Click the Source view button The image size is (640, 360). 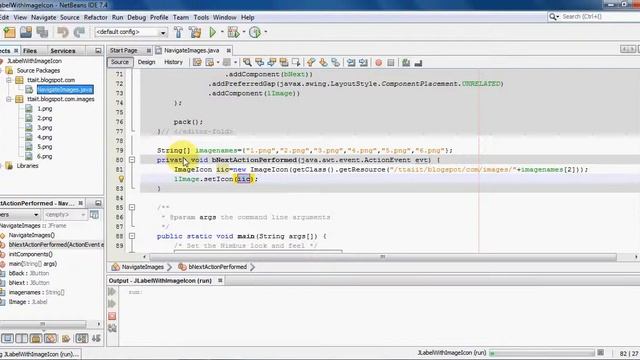pos(120,62)
